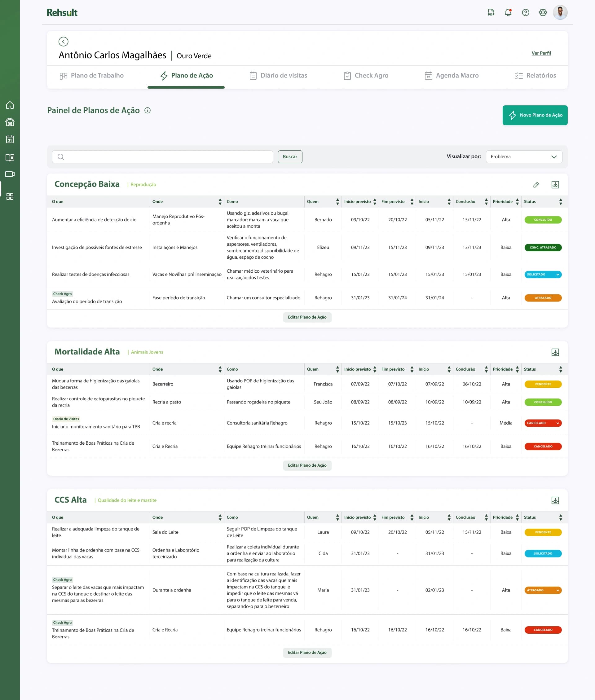The image size is (595, 700).
Task: Click the Diário de Visitas tag on monitoramento row
Action: click(x=66, y=419)
